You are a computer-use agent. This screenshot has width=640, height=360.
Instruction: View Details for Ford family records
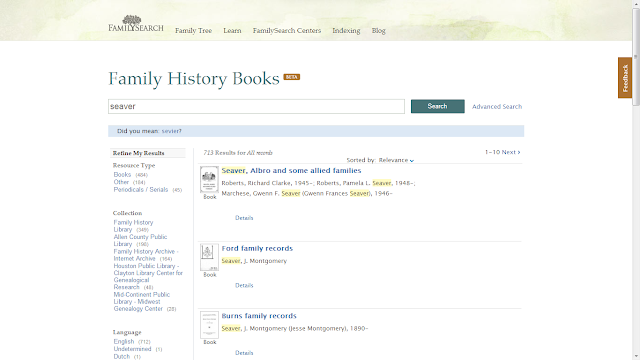click(x=244, y=285)
